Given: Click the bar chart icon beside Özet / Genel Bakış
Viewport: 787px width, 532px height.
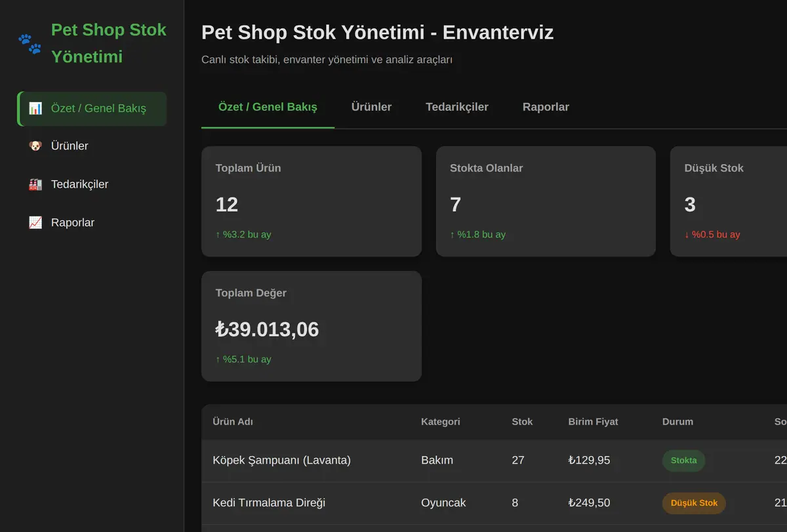Looking at the screenshot, I should 35,108.
